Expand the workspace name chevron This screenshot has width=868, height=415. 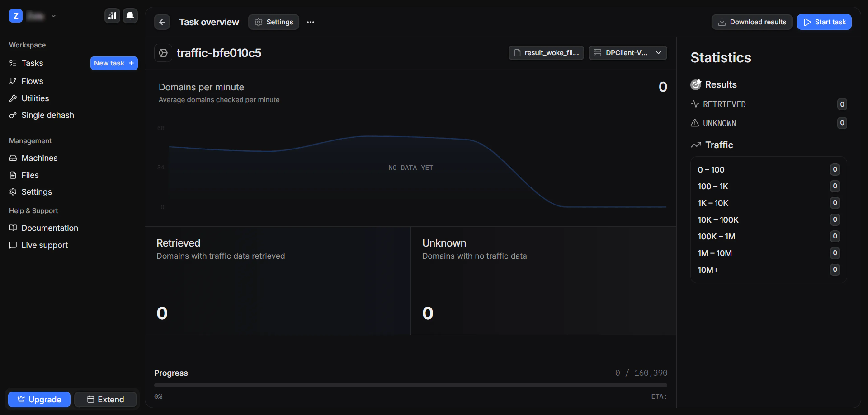pyautogui.click(x=54, y=16)
